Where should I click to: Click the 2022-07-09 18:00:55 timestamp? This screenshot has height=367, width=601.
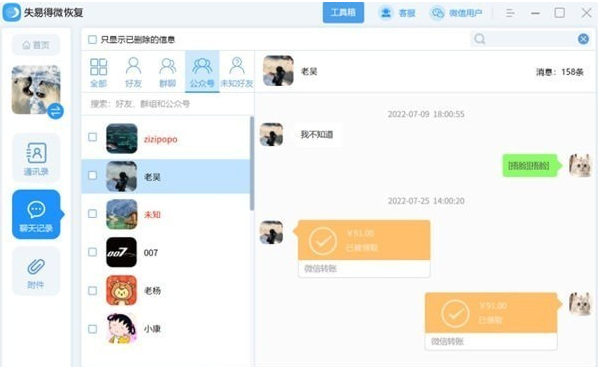(426, 114)
